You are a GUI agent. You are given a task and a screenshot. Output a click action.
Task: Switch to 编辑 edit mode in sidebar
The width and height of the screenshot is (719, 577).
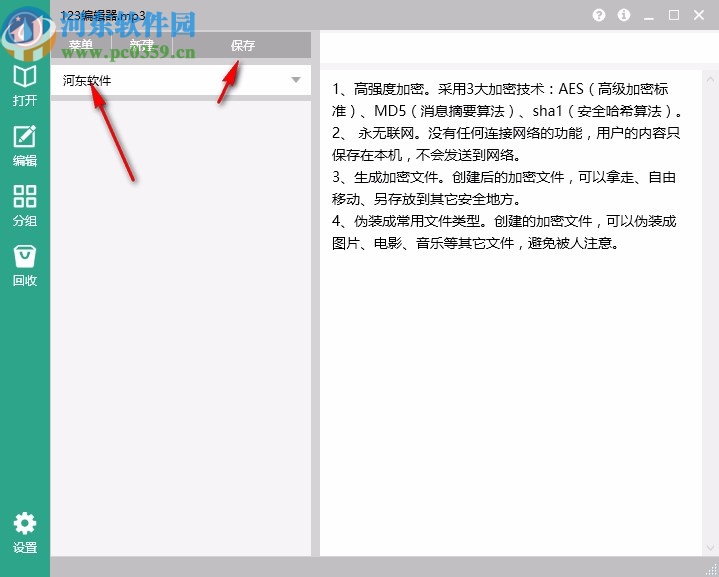(25, 146)
